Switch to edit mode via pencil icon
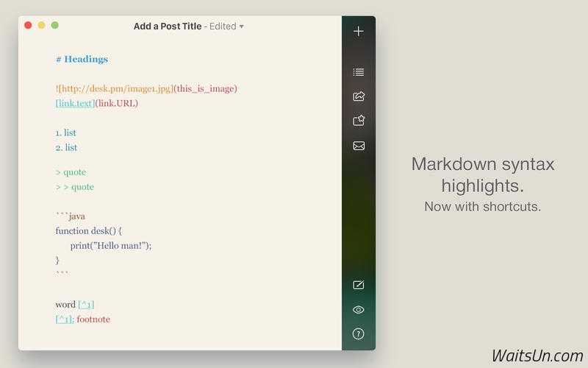The width and height of the screenshot is (588, 368). [x=359, y=285]
